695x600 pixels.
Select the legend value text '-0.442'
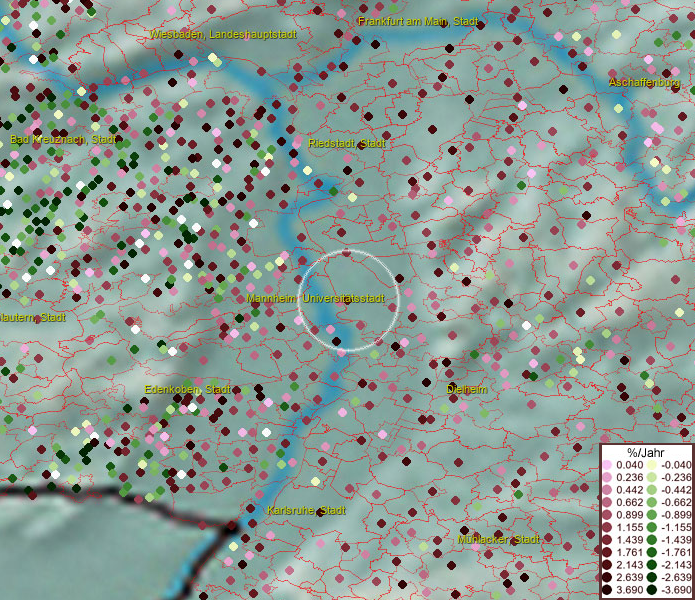(x=676, y=490)
